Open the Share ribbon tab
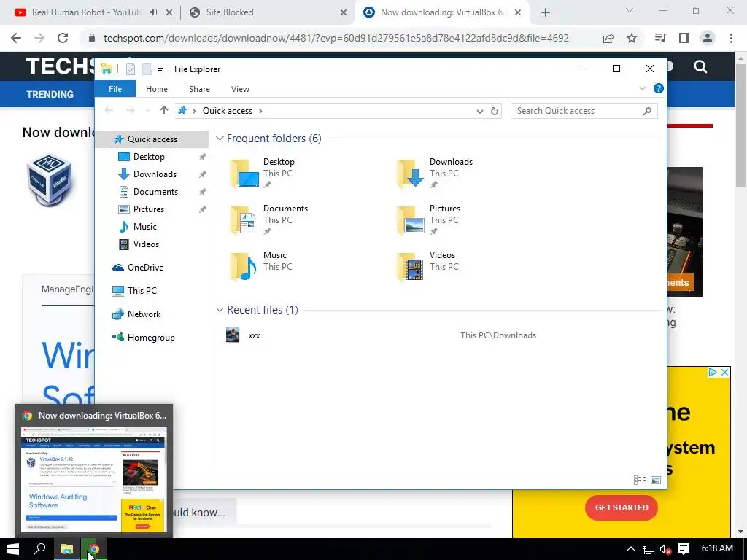Image resolution: width=747 pixels, height=560 pixels. point(199,89)
